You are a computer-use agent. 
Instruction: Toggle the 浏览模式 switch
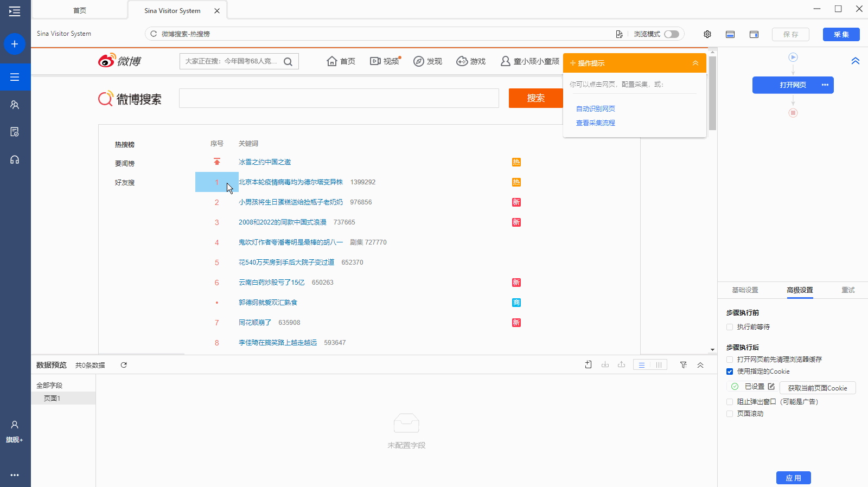[672, 34]
